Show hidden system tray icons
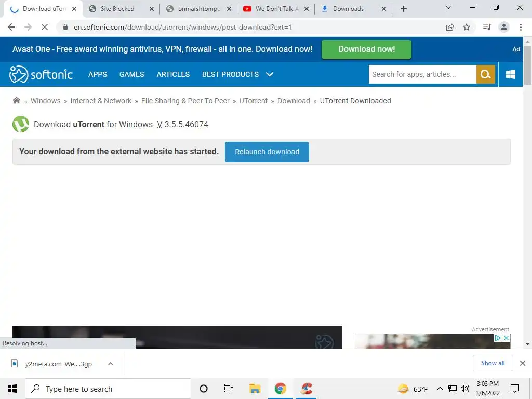Image resolution: width=532 pixels, height=399 pixels. click(x=440, y=389)
